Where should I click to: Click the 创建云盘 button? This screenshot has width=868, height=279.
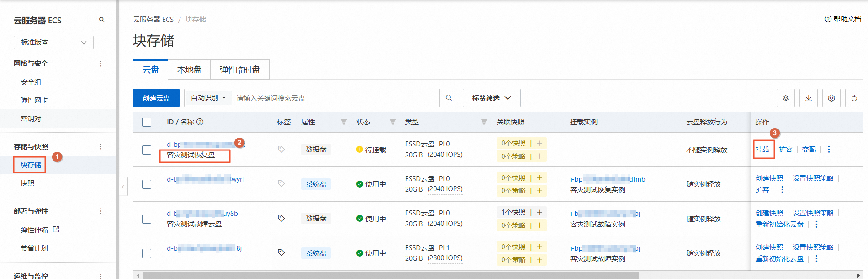pyautogui.click(x=156, y=98)
